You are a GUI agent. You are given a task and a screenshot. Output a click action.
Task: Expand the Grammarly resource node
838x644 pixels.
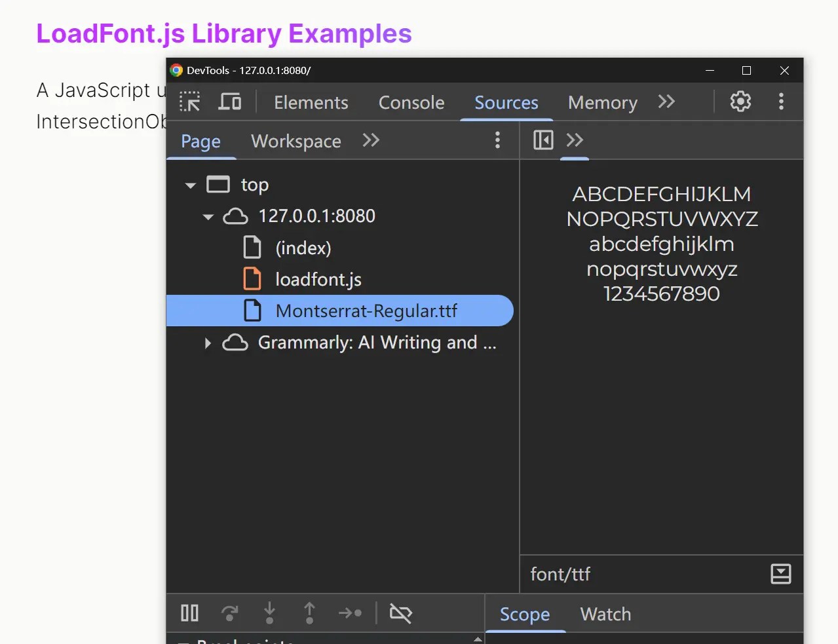207,343
